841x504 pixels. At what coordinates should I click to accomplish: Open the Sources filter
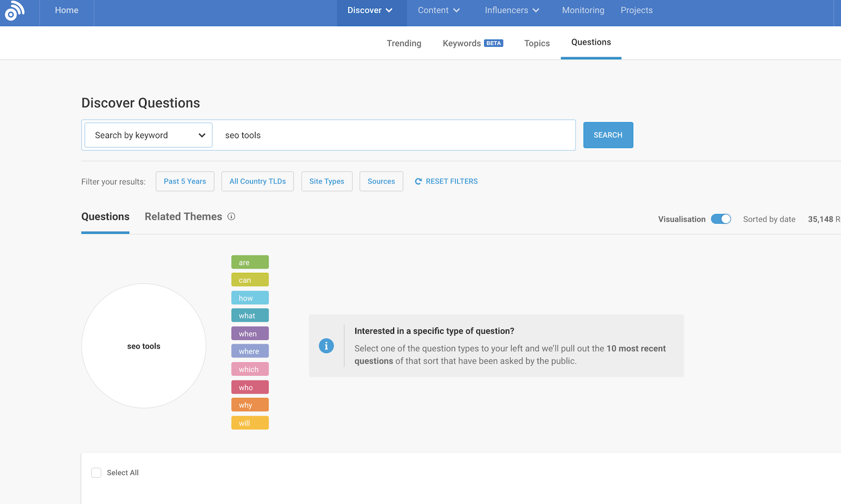381,181
